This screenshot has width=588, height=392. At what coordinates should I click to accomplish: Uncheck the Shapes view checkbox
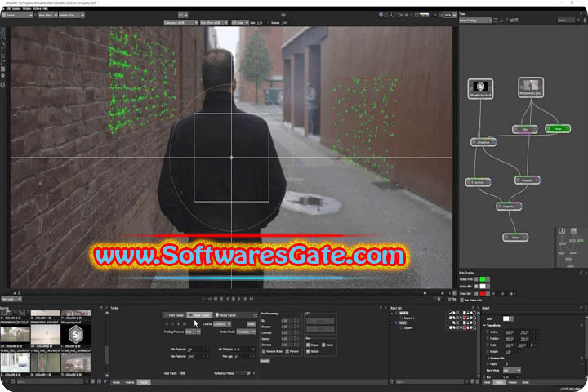[308, 345]
